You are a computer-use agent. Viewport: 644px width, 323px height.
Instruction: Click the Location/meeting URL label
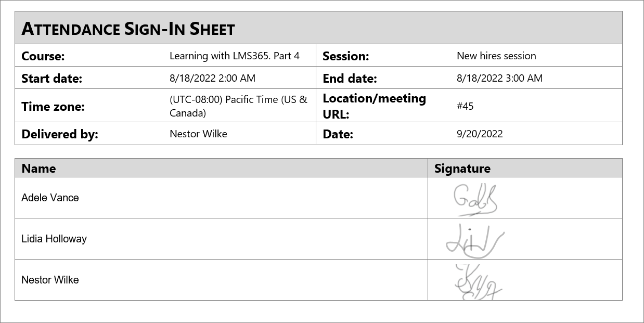374,106
